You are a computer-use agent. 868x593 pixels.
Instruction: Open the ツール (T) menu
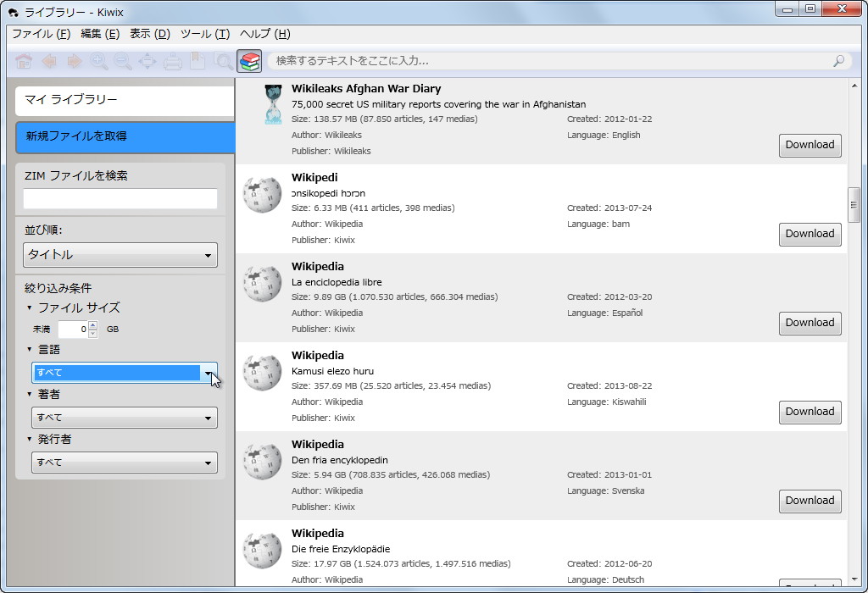tap(205, 34)
